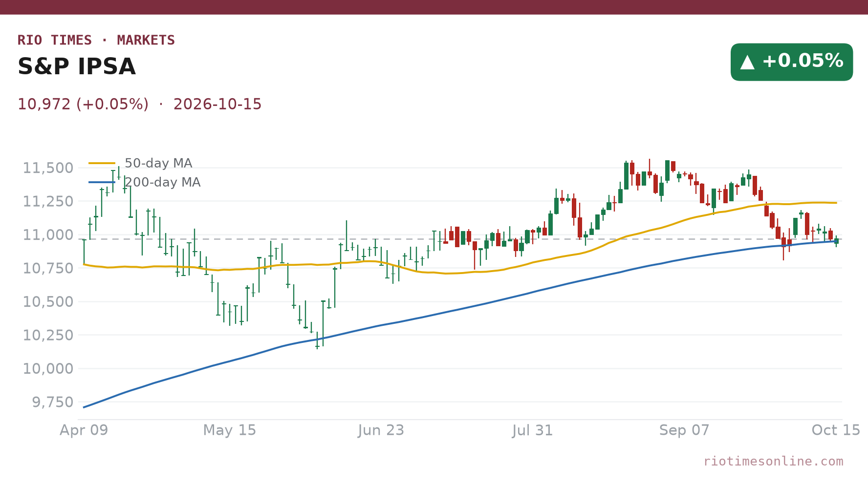Screen dimensions: 868x488
Task: Click the Oct 15 date label
Action: point(836,430)
